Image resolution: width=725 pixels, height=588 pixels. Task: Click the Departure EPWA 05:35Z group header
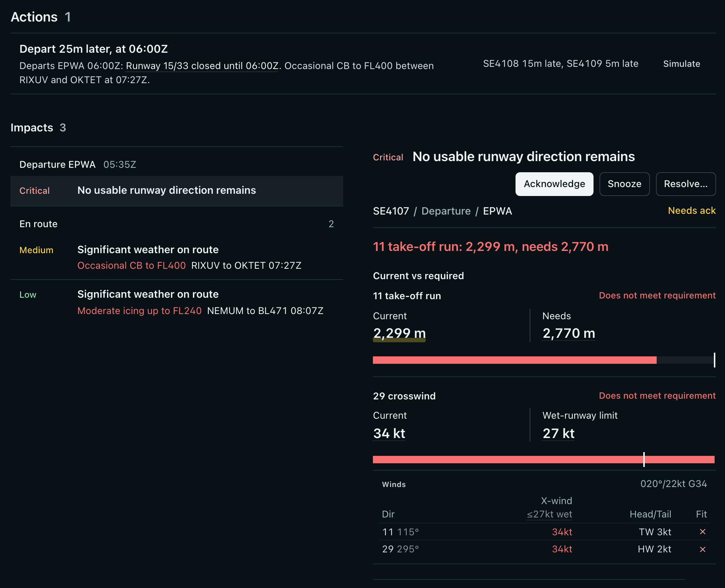tap(177, 164)
